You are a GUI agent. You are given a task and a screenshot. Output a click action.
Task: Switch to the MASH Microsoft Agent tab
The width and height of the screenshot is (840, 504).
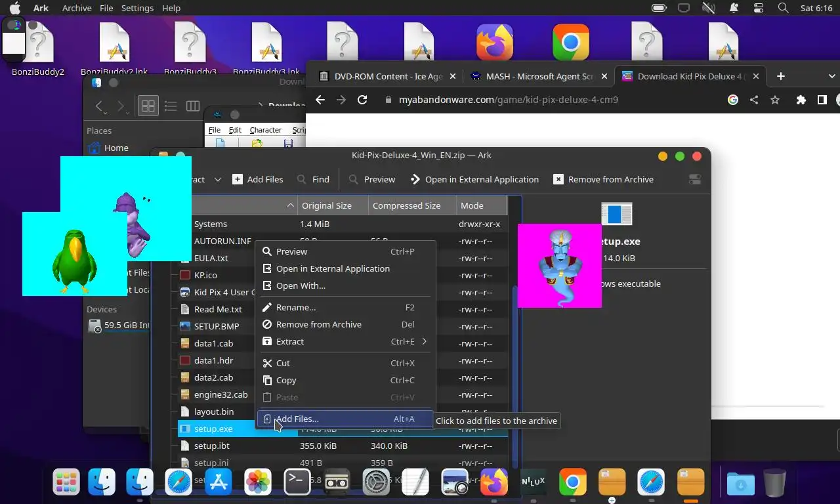coord(539,76)
